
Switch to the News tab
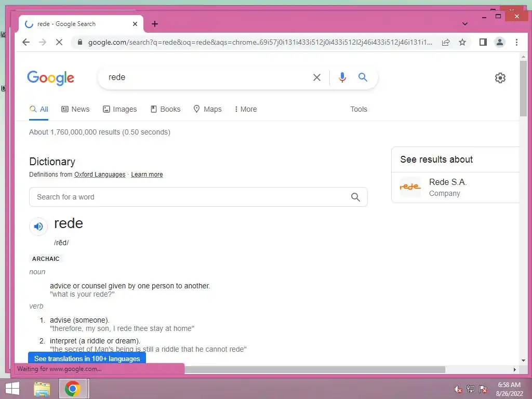75,109
